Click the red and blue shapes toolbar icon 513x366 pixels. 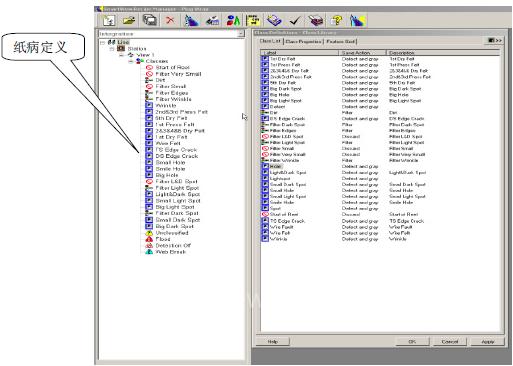(233, 21)
